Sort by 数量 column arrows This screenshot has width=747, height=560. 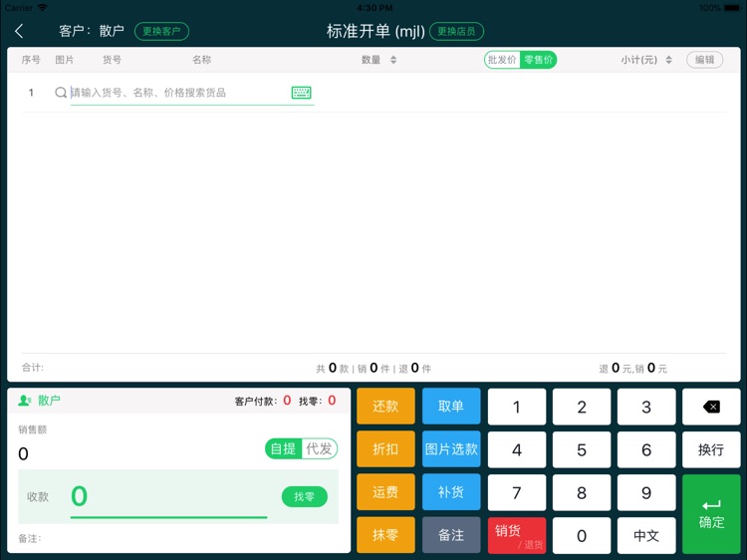click(393, 60)
